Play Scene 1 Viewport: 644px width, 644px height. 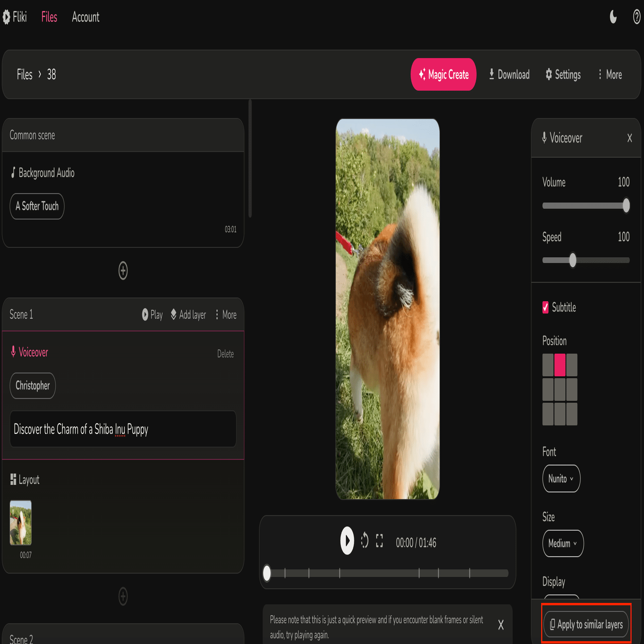point(153,315)
